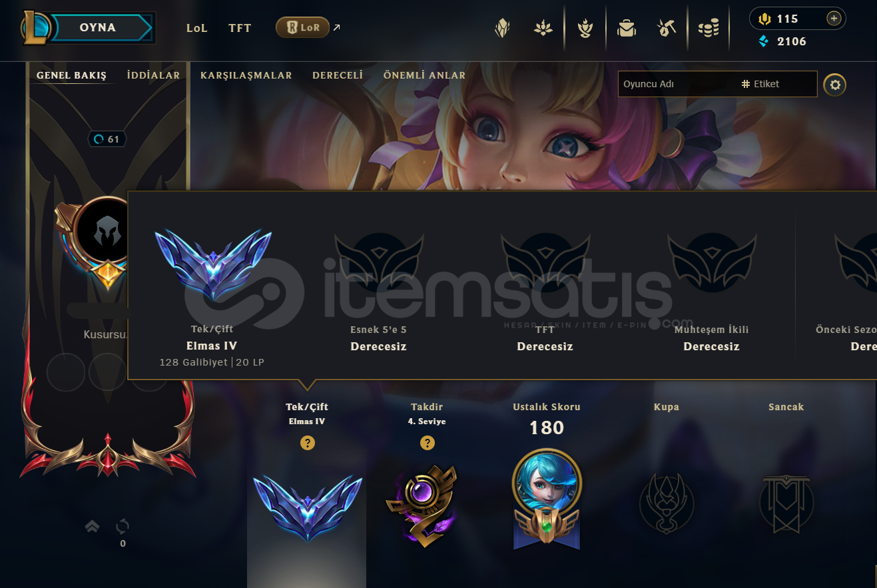
Task: Open the LoL game tab
Action: click(x=197, y=28)
